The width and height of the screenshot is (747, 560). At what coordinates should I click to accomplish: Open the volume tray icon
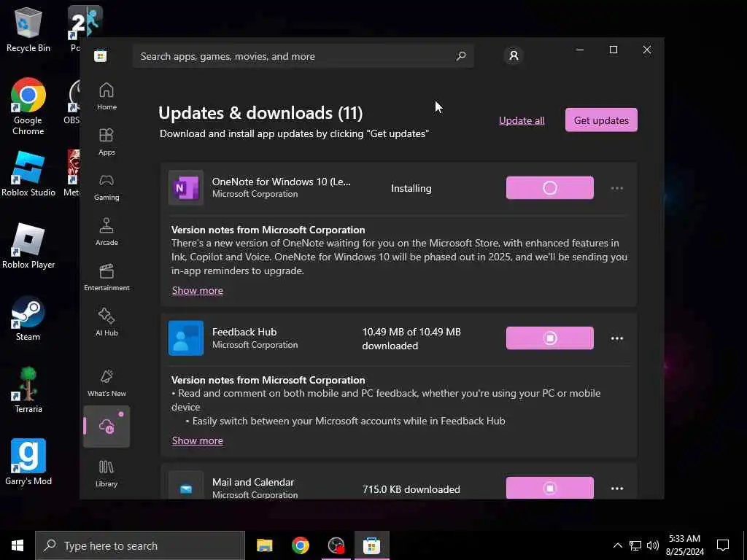point(653,545)
